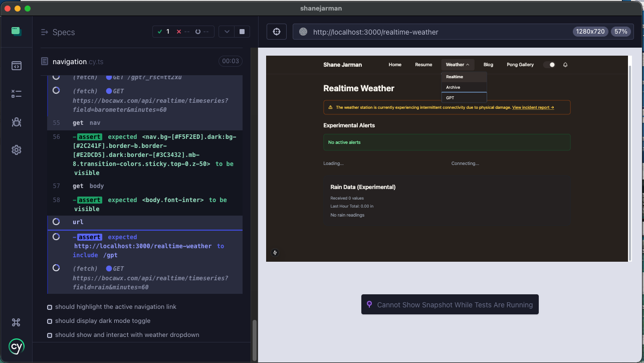The width and height of the screenshot is (644, 363).
Task: Select the Blog navigation item
Action: click(488, 65)
